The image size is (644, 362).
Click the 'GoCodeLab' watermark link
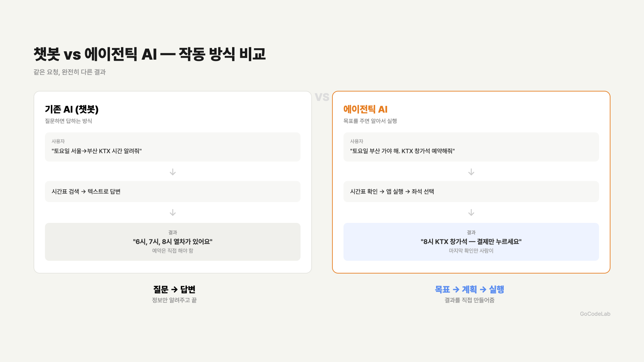coord(595,314)
